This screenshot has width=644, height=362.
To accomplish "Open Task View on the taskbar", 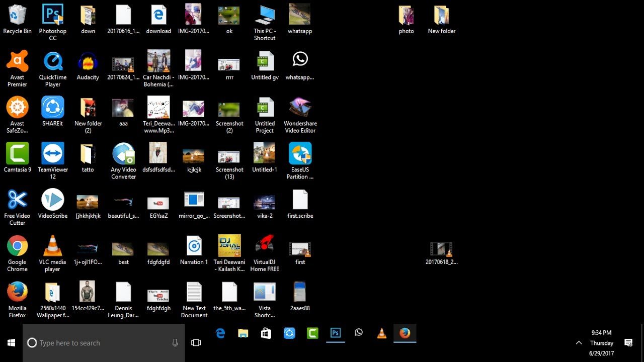I will coord(196,343).
